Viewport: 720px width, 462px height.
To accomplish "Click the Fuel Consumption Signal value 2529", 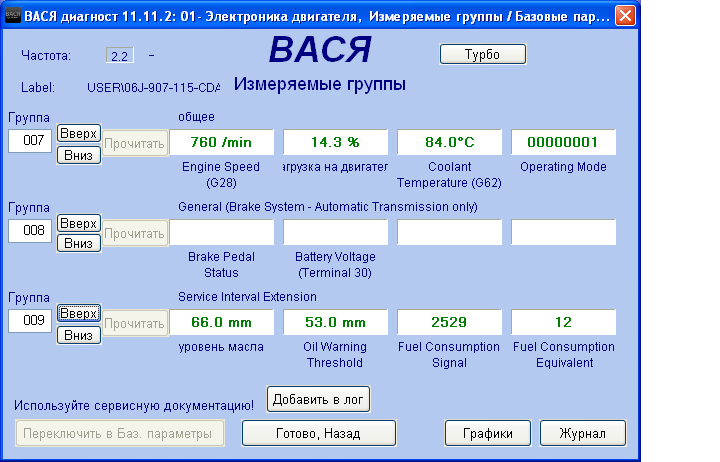I will coord(449,322).
